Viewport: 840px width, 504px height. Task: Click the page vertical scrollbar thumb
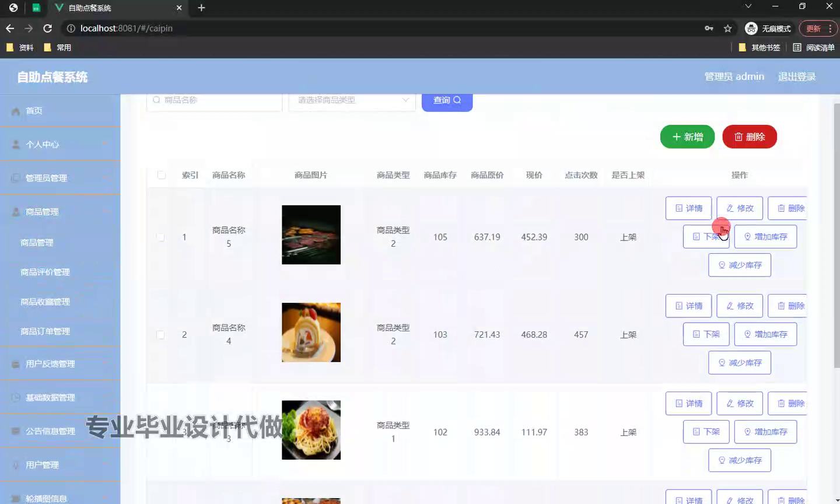[x=836, y=236]
